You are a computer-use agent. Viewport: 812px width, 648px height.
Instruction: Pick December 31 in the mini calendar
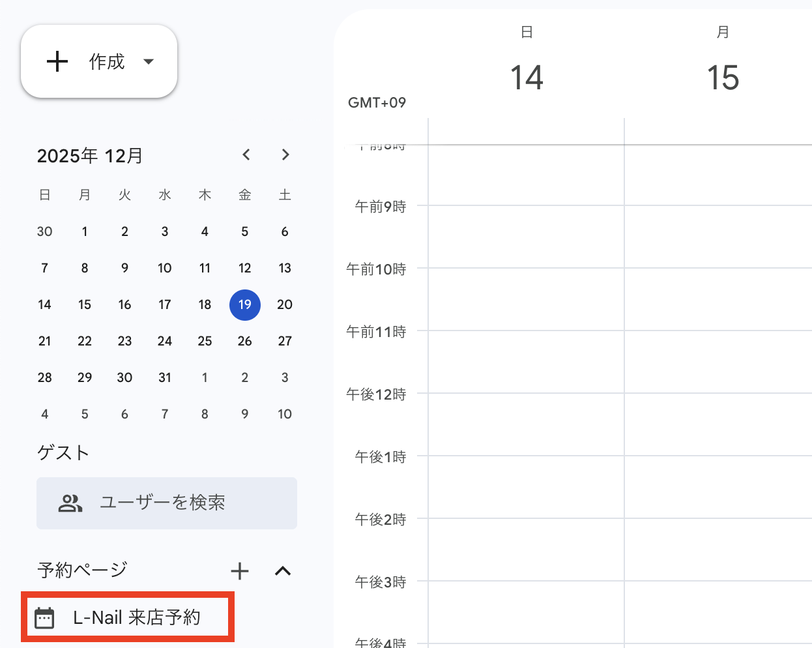165,377
